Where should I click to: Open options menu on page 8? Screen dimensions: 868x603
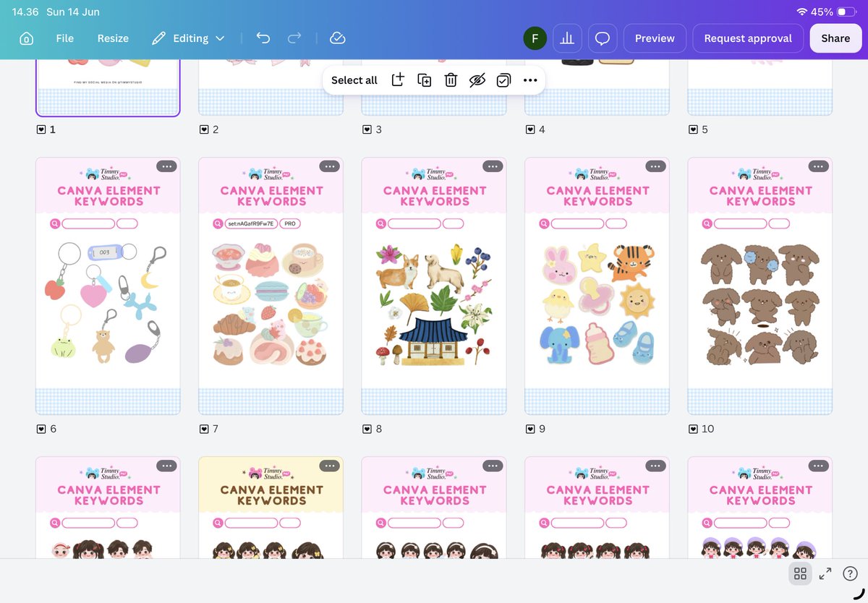tap(493, 166)
